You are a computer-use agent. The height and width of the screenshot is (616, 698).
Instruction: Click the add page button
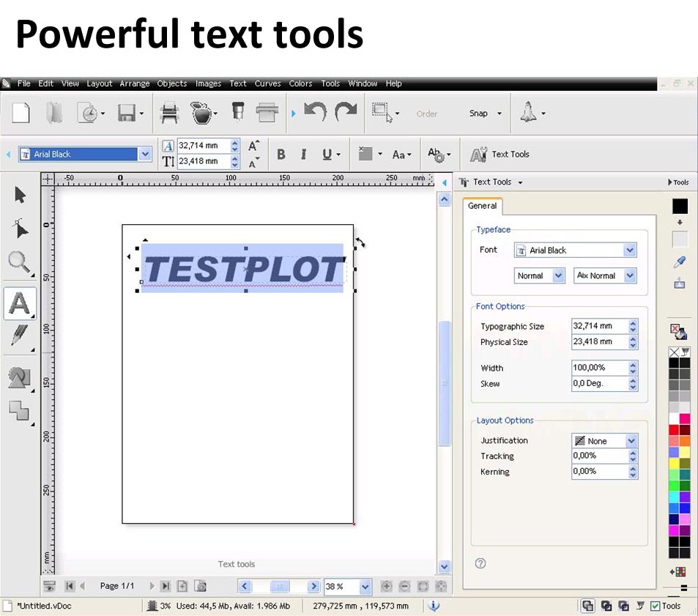(182, 586)
